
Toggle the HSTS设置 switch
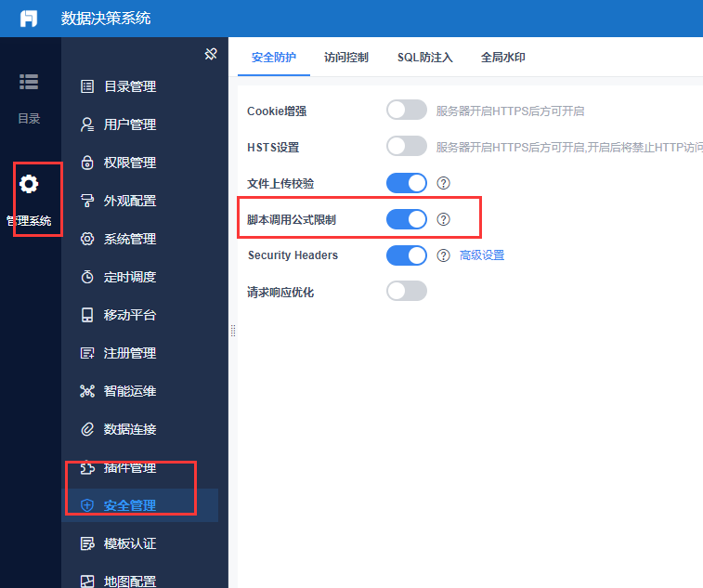407,146
